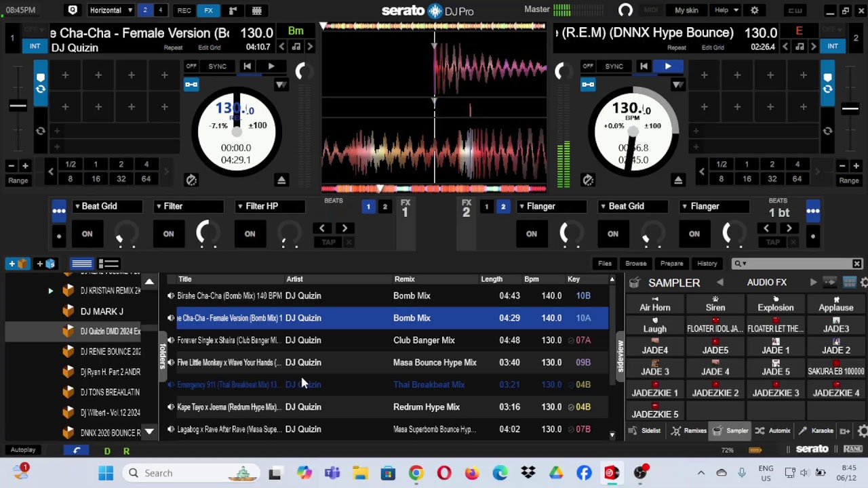868x488 pixels.
Task: Click the My skin button
Action: click(x=686, y=10)
